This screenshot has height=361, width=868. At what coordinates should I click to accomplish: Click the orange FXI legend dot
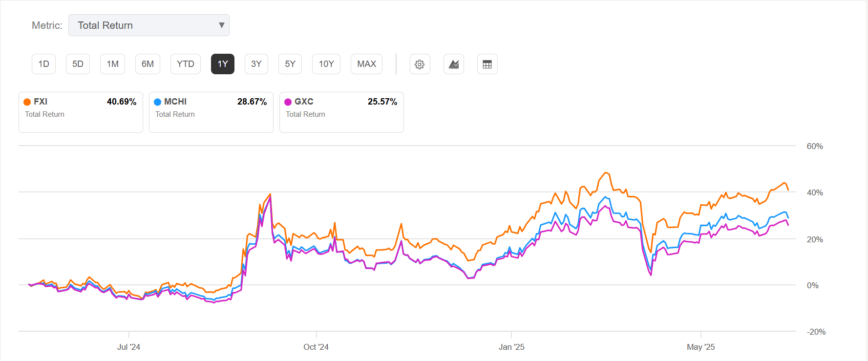27,102
